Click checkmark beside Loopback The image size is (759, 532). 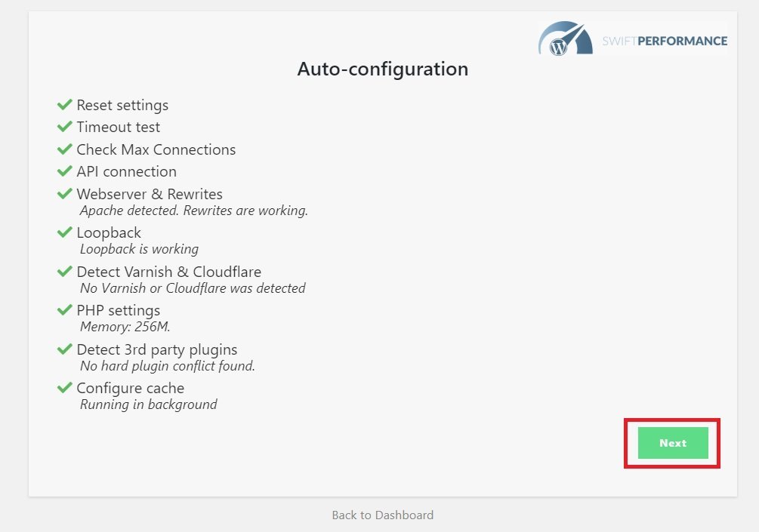tap(64, 232)
